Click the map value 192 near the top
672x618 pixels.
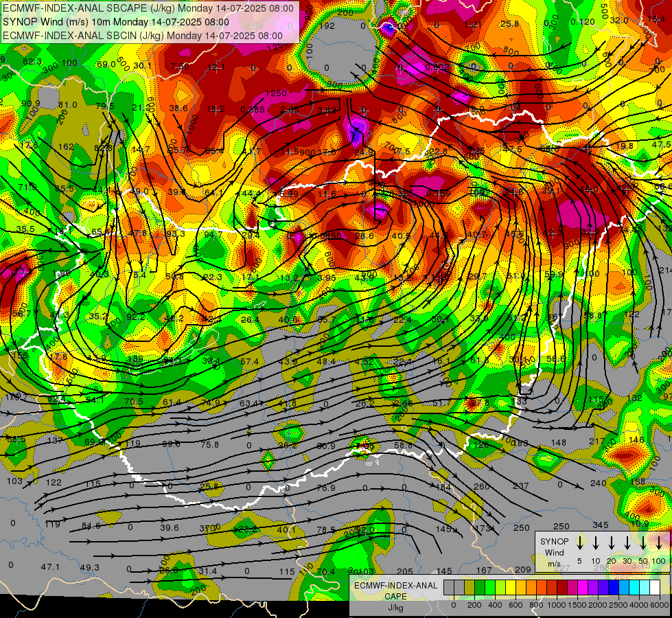tap(327, 25)
